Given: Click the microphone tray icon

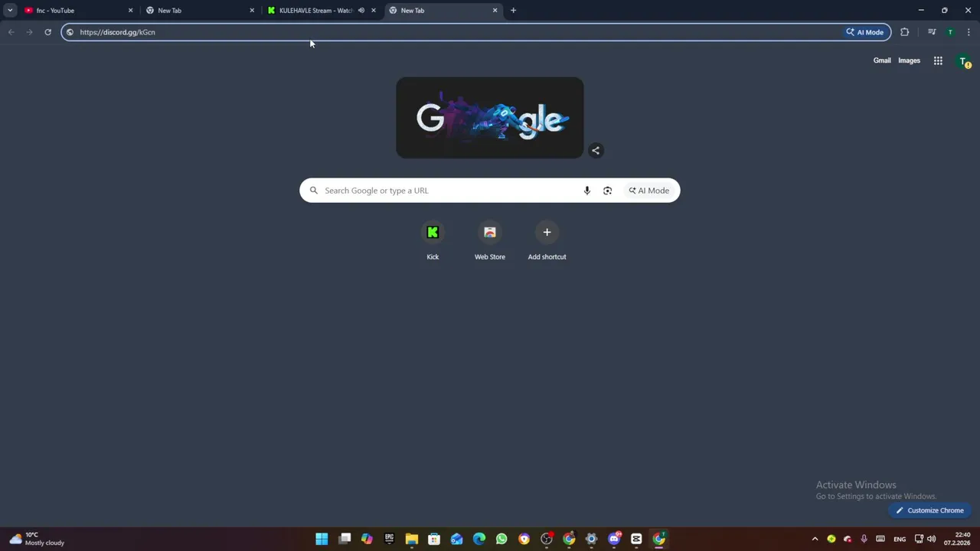Looking at the screenshot, I should tap(864, 539).
